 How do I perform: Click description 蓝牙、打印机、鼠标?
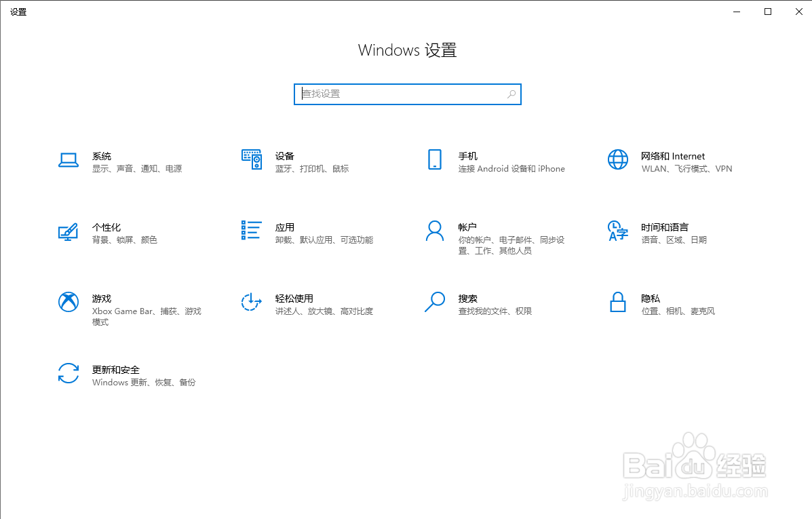coord(312,169)
